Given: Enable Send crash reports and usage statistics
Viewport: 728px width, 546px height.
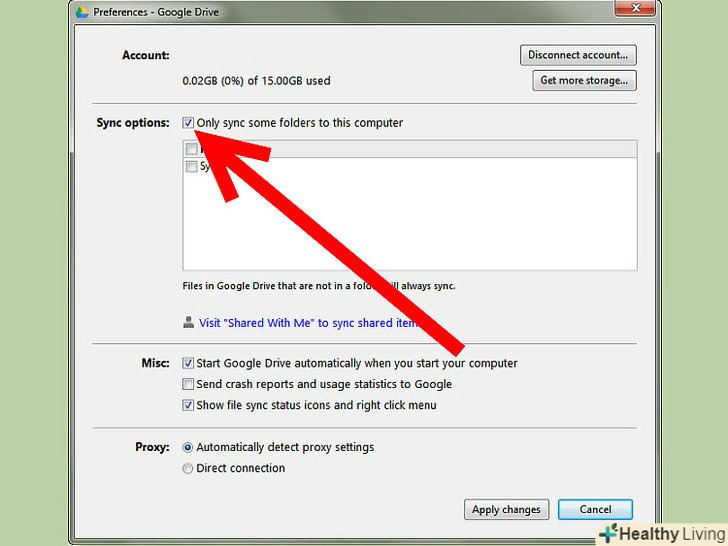Looking at the screenshot, I should [x=188, y=384].
